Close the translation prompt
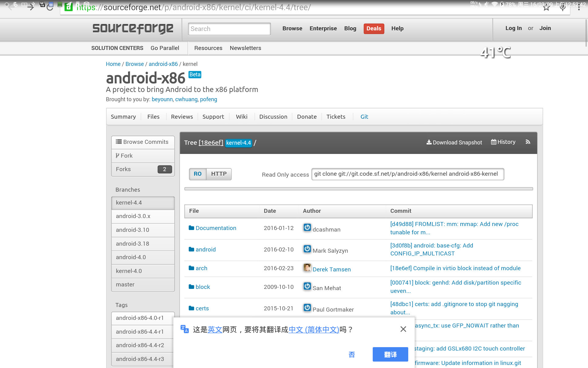Image resolution: width=588 pixels, height=368 pixels. pyautogui.click(x=403, y=329)
